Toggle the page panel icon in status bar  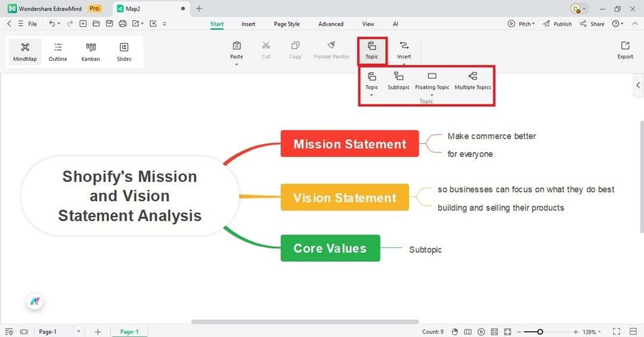click(x=24, y=332)
